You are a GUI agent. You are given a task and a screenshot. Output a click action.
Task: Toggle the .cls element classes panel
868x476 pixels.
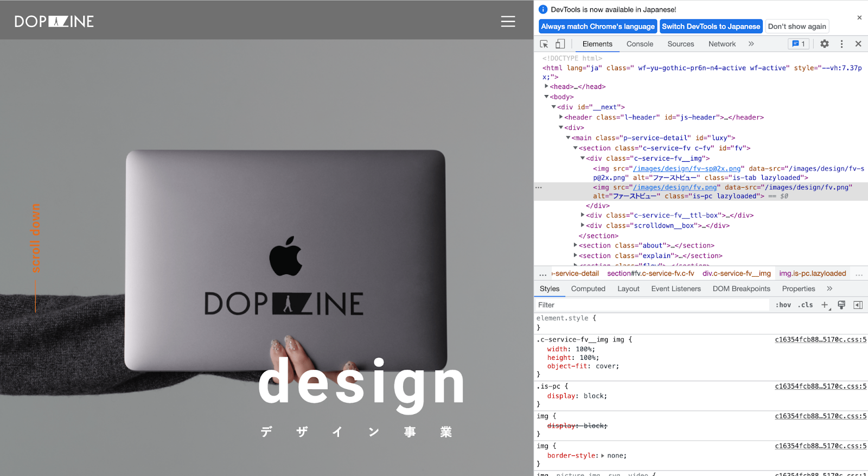pos(805,305)
